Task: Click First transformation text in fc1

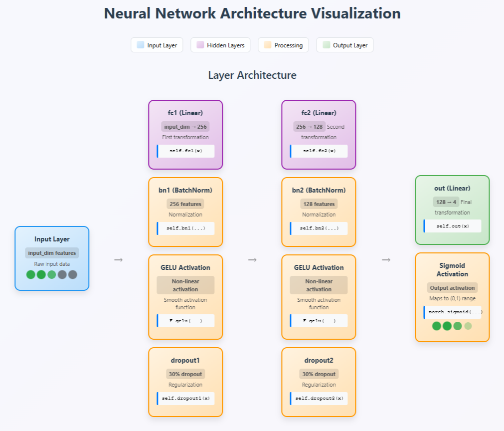Action: click(185, 137)
